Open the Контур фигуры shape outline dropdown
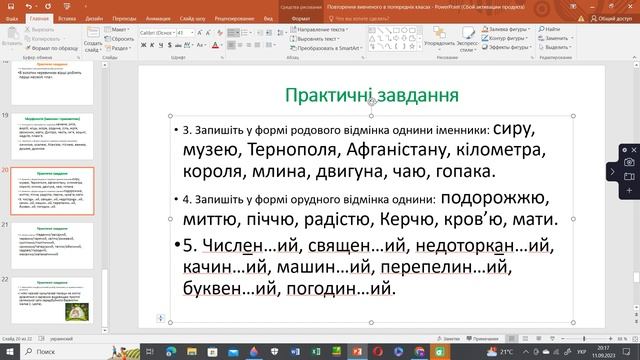 505,38
